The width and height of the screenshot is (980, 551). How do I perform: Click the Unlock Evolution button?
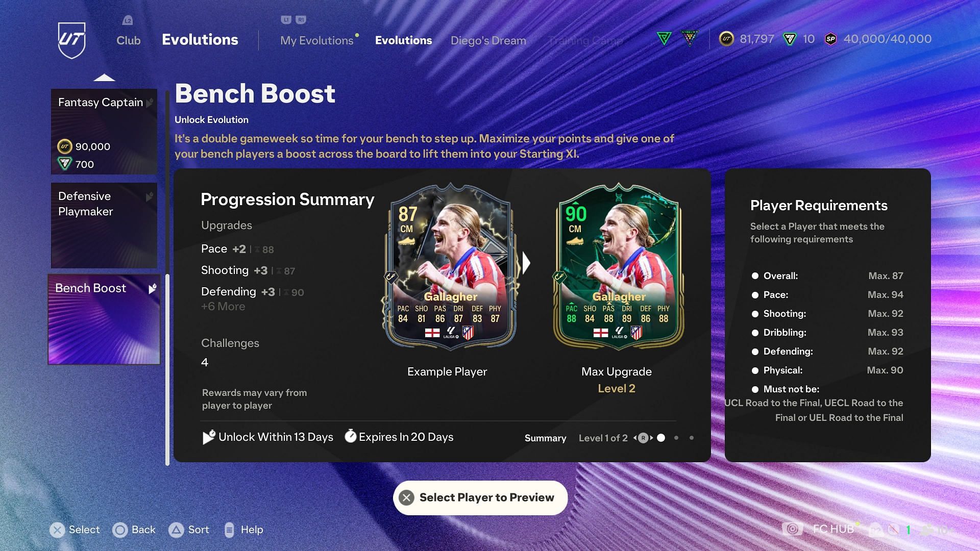click(x=211, y=119)
